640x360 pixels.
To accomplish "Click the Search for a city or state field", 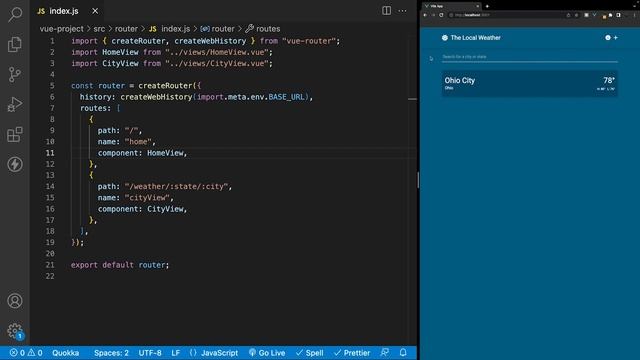I will coord(530,57).
